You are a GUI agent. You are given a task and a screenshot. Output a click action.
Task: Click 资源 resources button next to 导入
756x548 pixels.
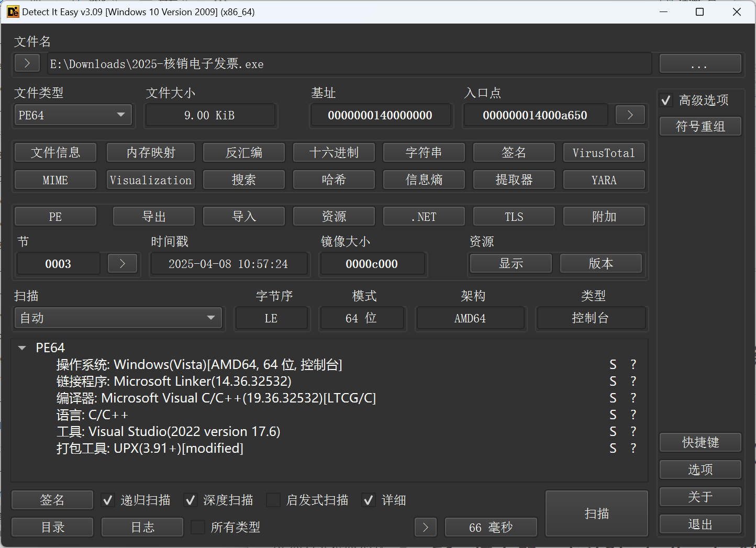pos(334,216)
